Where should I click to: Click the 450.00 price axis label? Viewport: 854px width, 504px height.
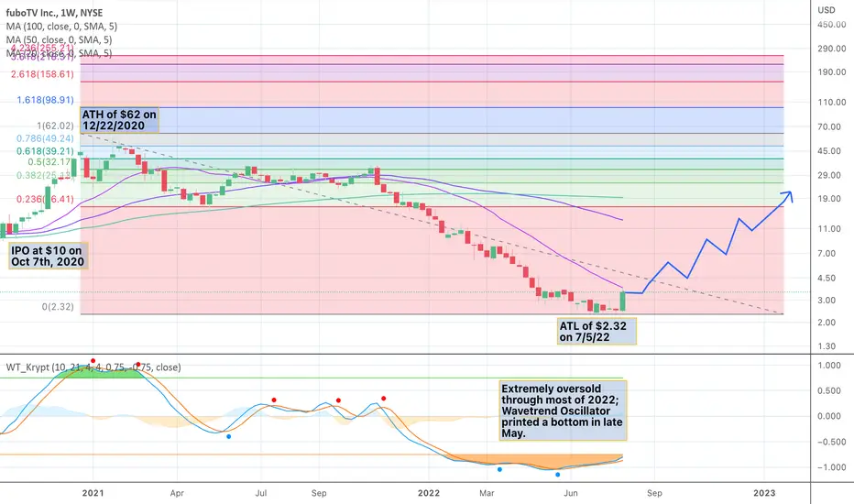[832, 25]
